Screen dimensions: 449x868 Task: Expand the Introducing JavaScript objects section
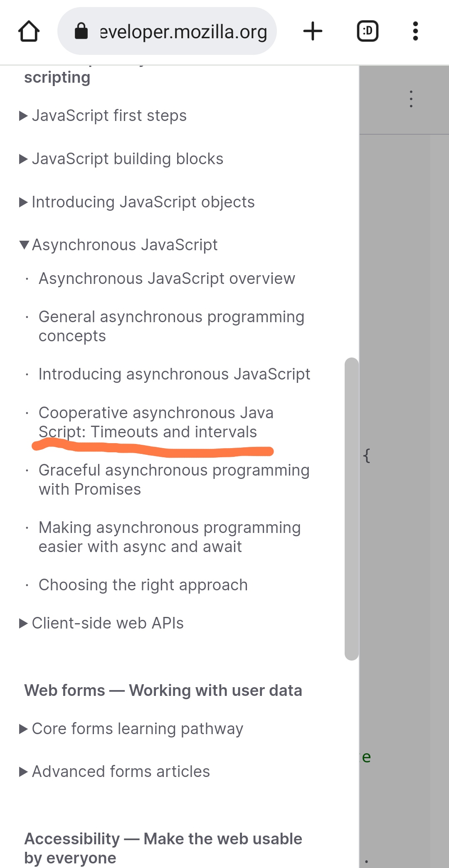click(143, 202)
